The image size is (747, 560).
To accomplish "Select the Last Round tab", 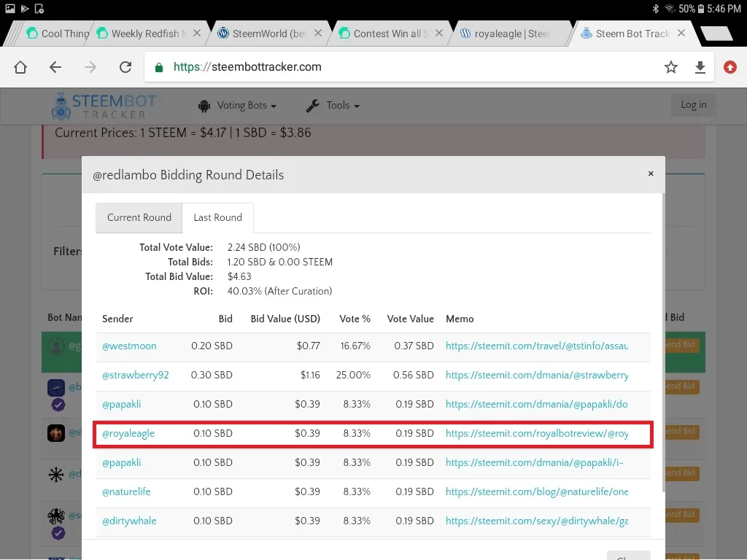I will [217, 217].
